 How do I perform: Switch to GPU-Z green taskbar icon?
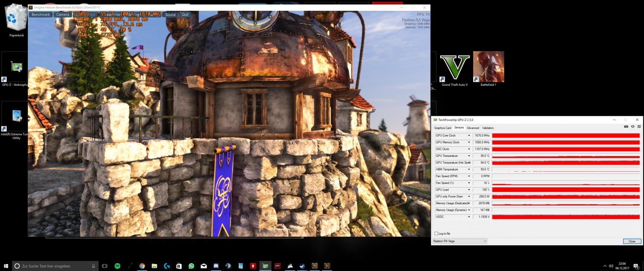point(265,266)
